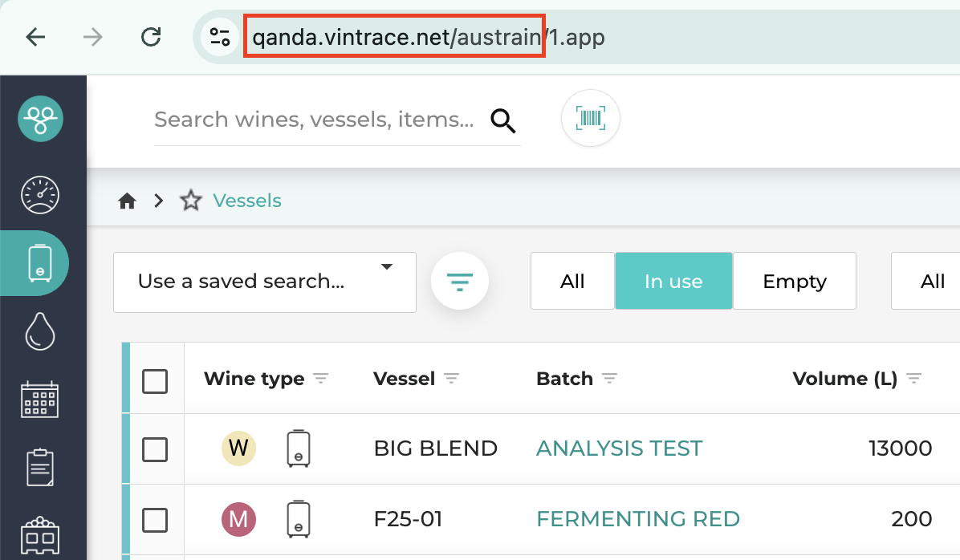Click the 13000 volume value
Screen dimensions: 960x560
pyautogui.click(x=900, y=448)
